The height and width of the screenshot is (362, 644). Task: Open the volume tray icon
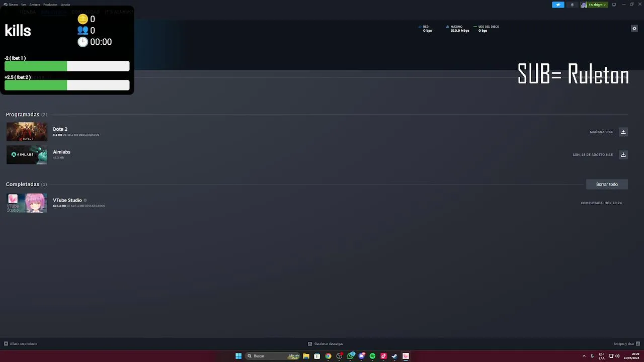coord(617,356)
